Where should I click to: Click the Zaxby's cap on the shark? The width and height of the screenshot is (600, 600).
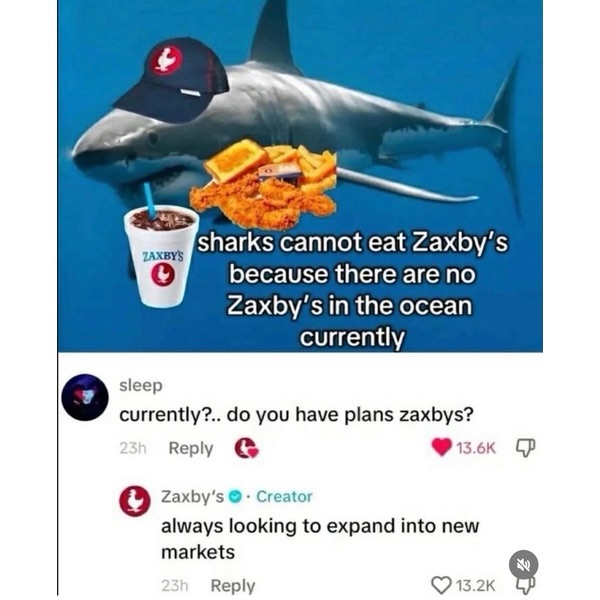coord(172,79)
